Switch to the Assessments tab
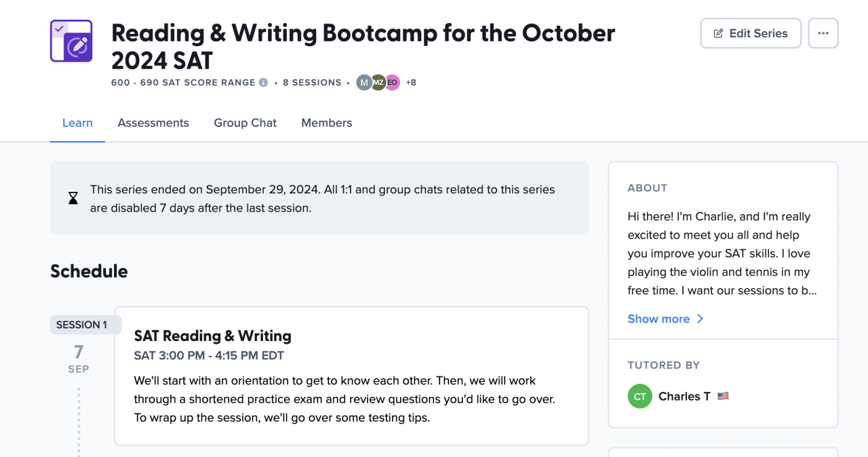This screenshot has width=868, height=457. pyautogui.click(x=153, y=123)
